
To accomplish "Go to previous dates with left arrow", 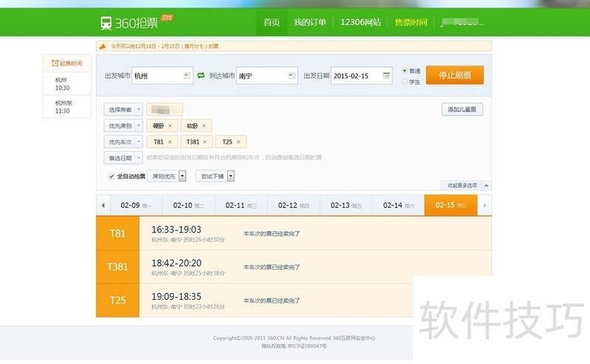I will (x=103, y=206).
